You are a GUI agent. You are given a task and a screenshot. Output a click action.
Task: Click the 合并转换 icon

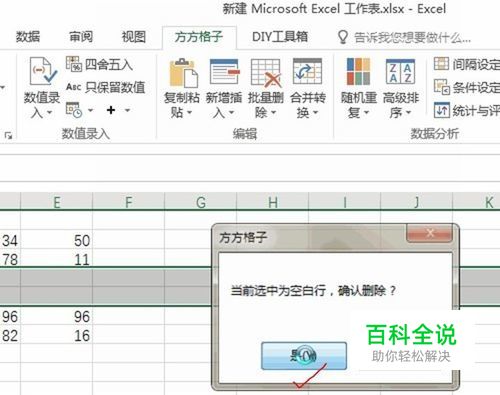tap(307, 71)
